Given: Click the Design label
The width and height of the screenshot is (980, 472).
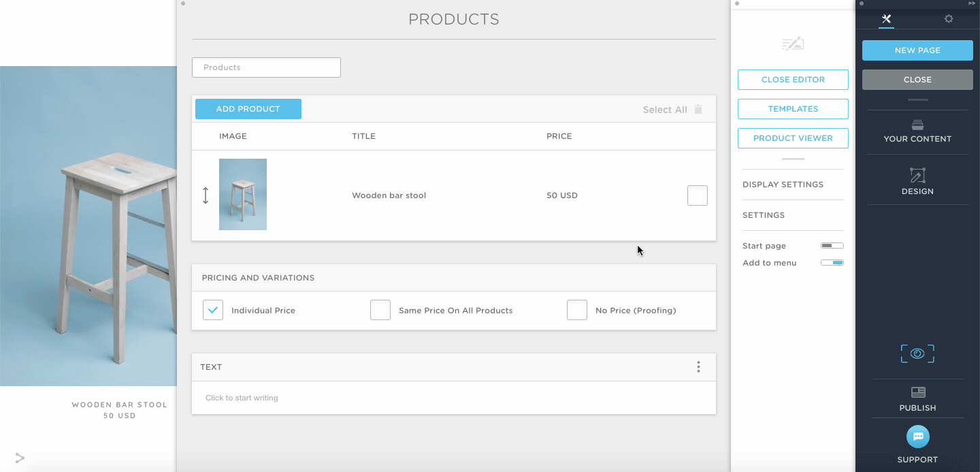Looking at the screenshot, I should [x=917, y=191].
